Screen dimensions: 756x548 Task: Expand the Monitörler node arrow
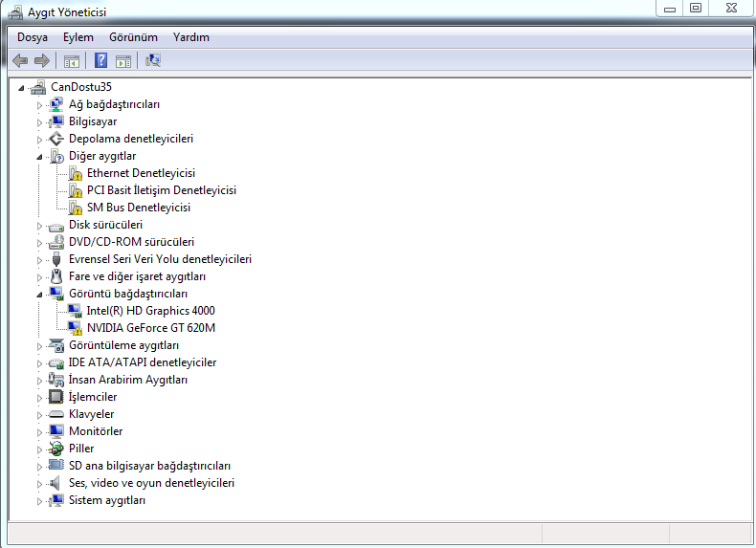coord(39,432)
